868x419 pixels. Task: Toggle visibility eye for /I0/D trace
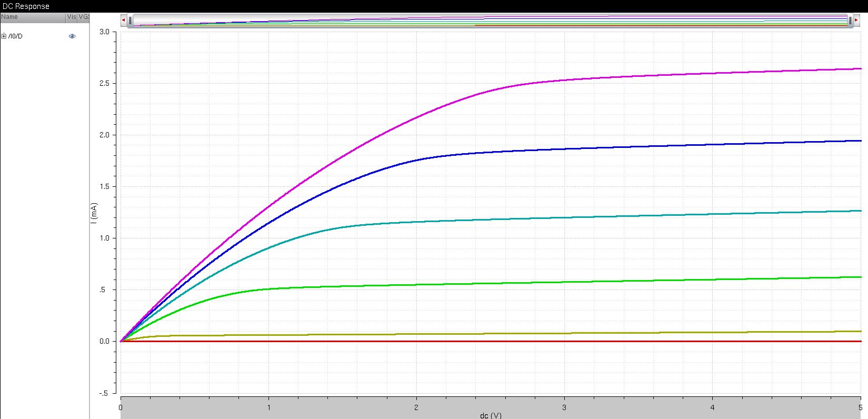tap(72, 36)
